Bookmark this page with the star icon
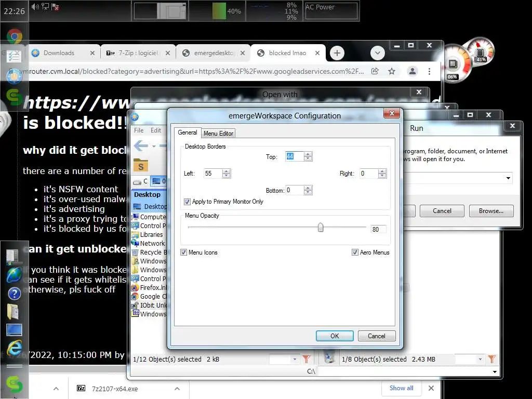 pos(392,71)
